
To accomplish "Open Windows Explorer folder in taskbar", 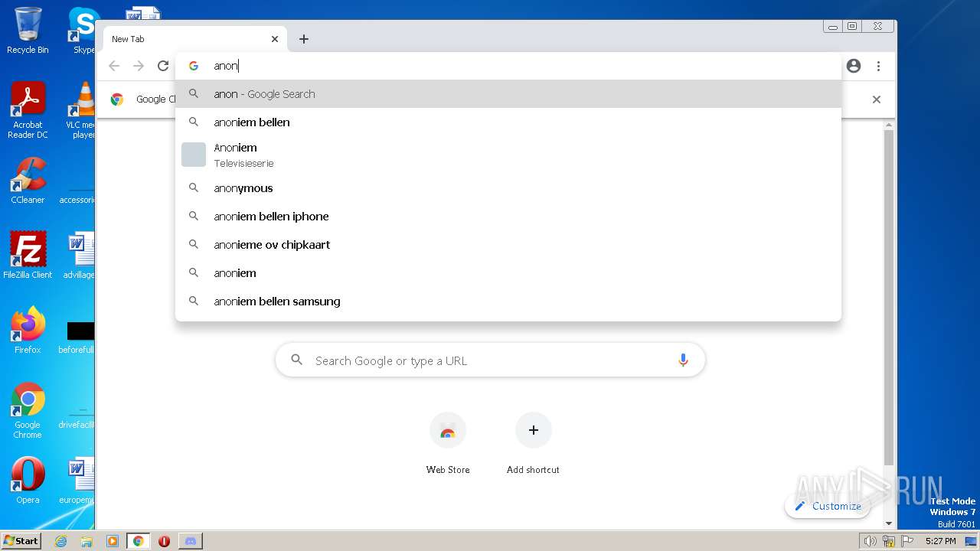I will point(87,541).
